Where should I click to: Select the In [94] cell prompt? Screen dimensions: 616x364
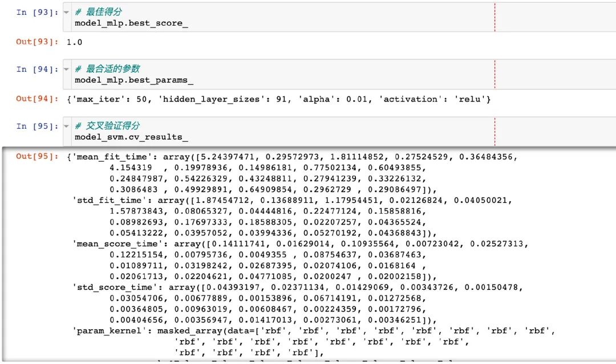point(37,69)
